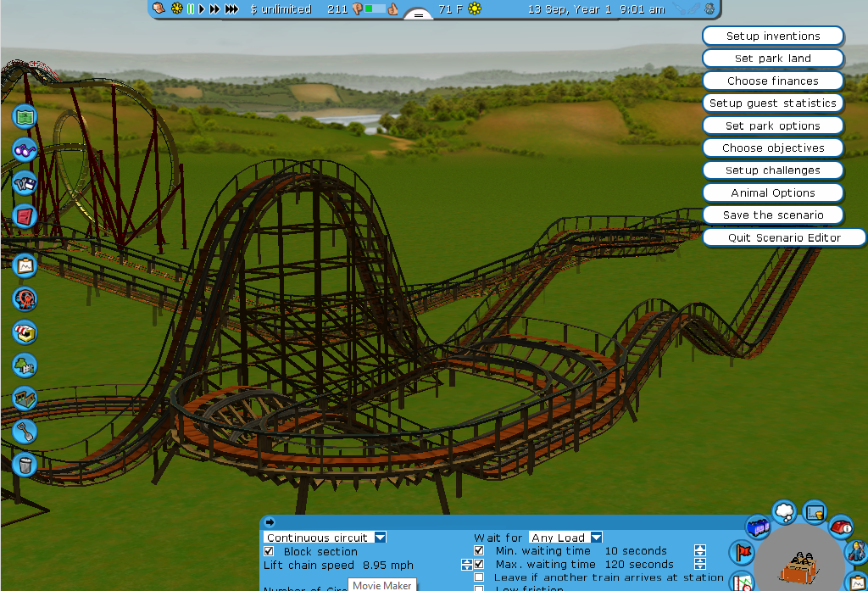Expand the top status bar pull-down handle
This screenshot has height=591, width=868.
pyautogui.click(x=417, y=14)
